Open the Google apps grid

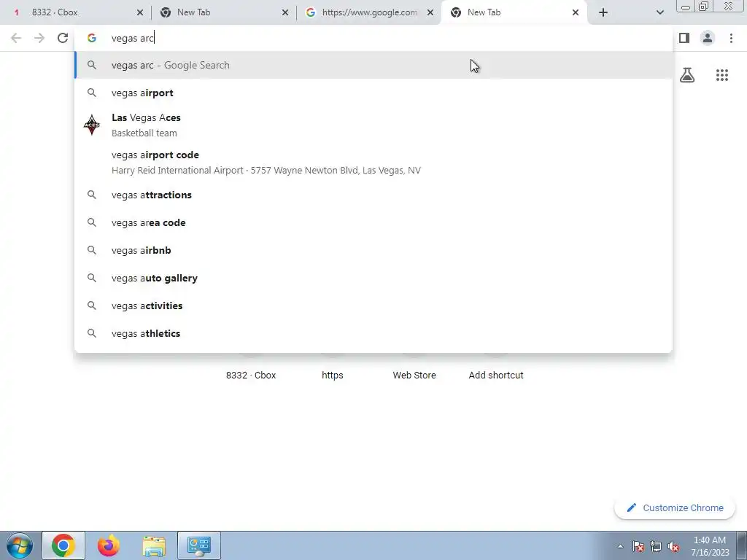point(722,75)
